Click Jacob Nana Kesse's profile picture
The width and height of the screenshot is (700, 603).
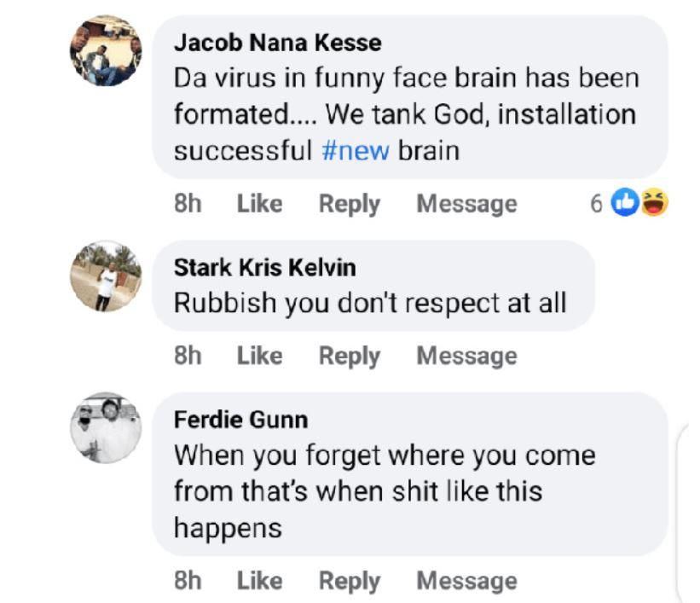coord(106,51)
